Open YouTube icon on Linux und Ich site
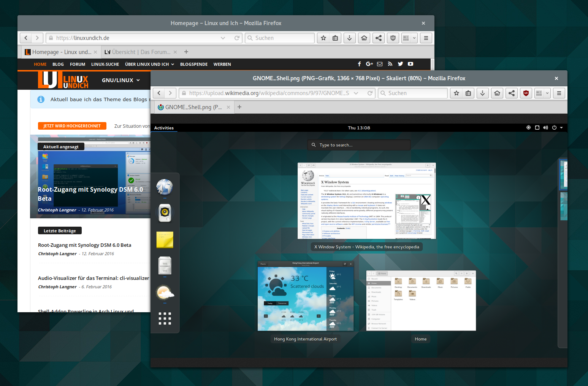The width and height of the screenshot is (588, 386). tap(410, 64)
